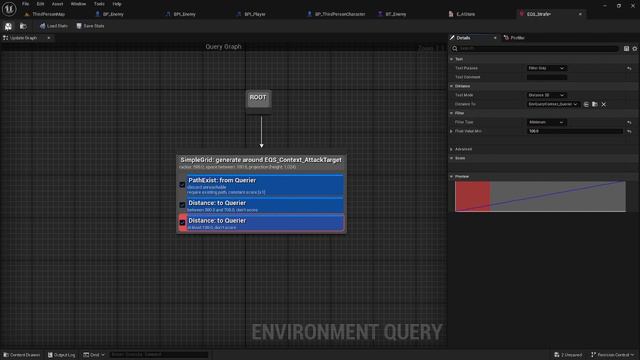Open the Tools menu
Image resolution: width=640 pixels, height=360 pixels.
click(99, 4)
